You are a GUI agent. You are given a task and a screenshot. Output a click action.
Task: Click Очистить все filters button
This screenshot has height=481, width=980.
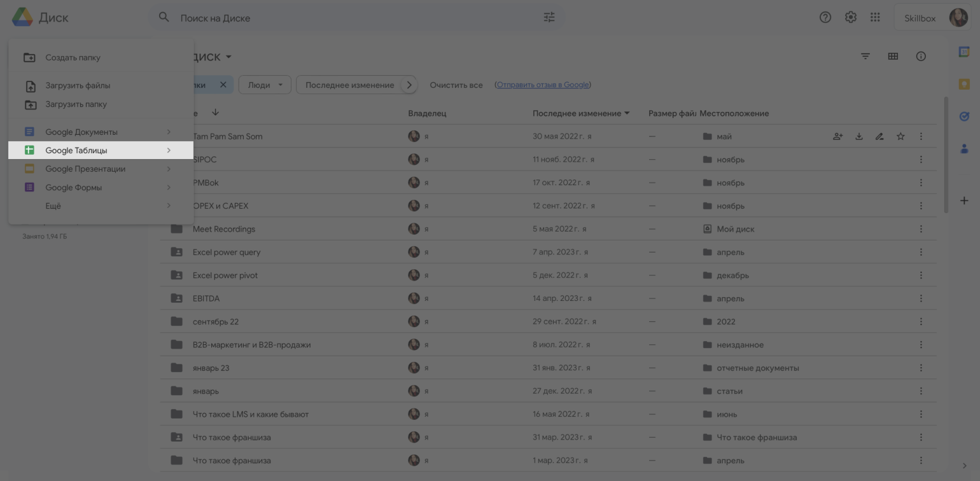click(x=456, y=85)
